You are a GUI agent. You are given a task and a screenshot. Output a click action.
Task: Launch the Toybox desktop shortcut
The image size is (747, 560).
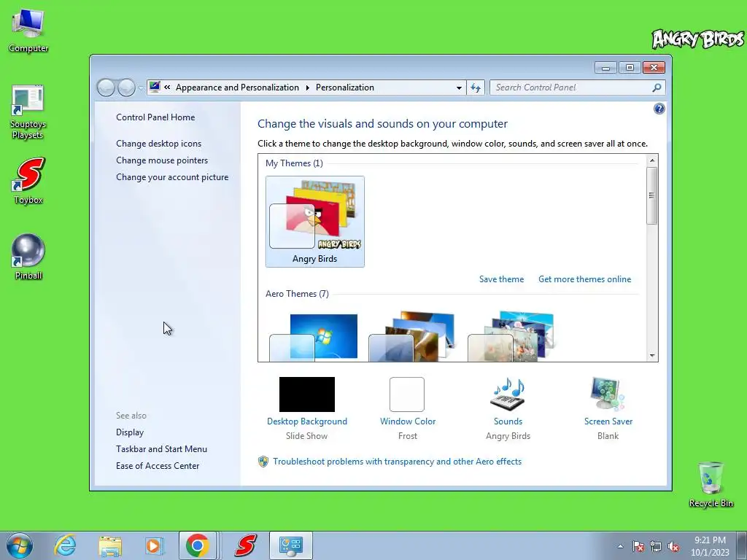pos(28,181)
